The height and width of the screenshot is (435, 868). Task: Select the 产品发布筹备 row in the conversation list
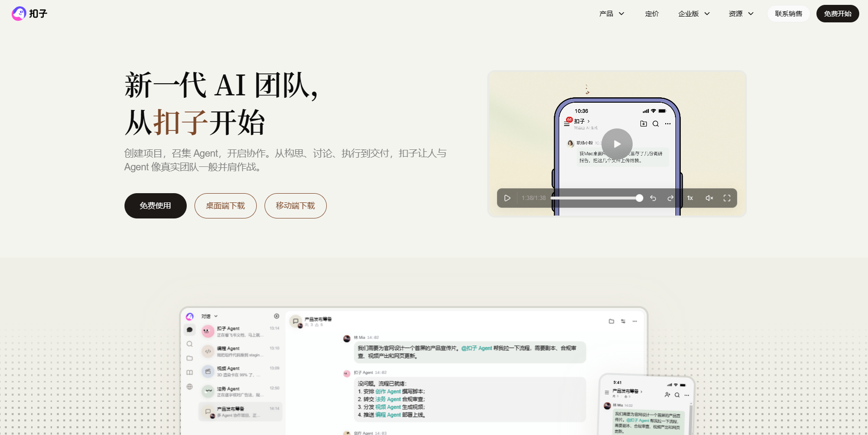tap(241, 412)
